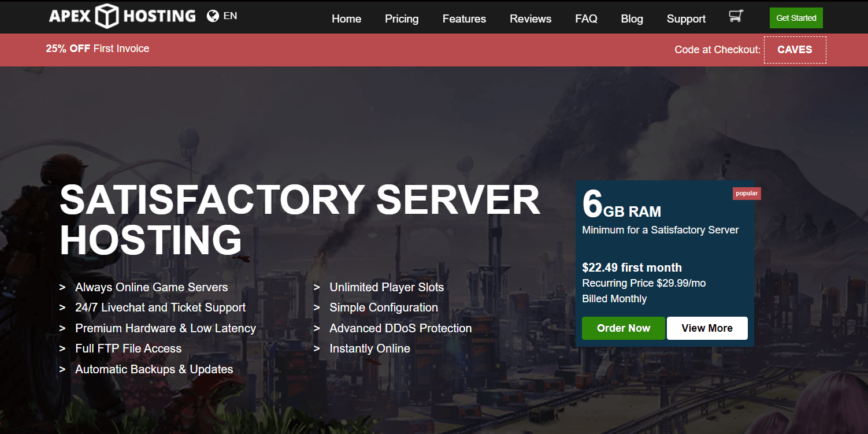Click 'Billed Monthly' text

pos(614,299)
